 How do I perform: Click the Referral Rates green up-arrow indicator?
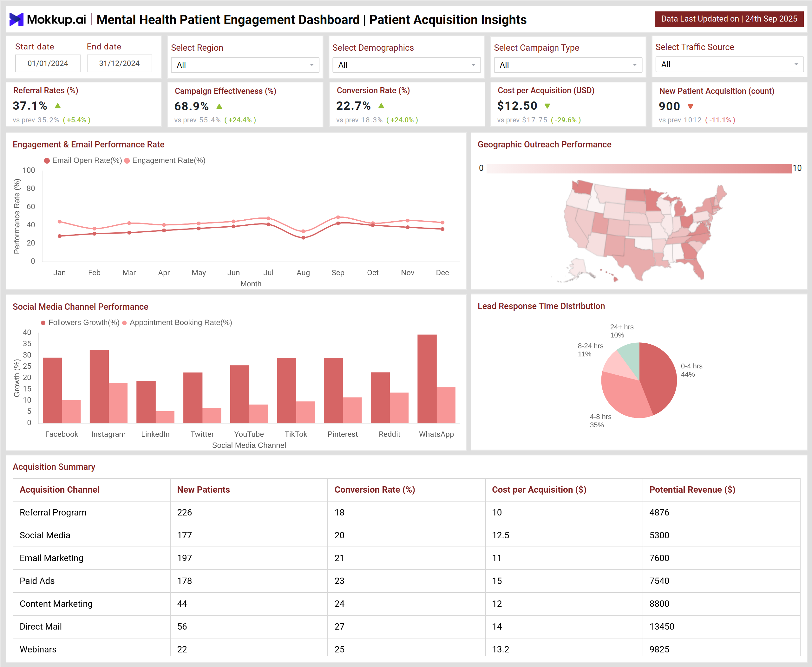58,106
